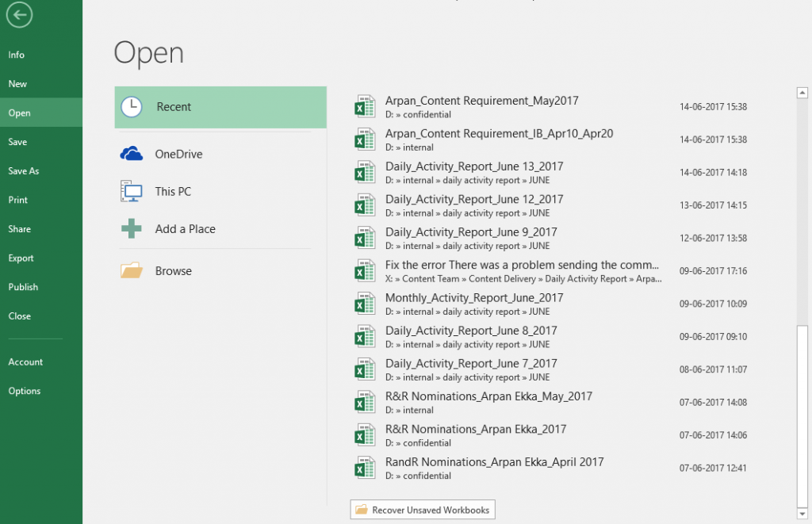The image size is (812, 524).
Task: Click Excel icon for Monthly_Activity_Report_June_2017
Action: pyautogui.click(x=364, y=304)
